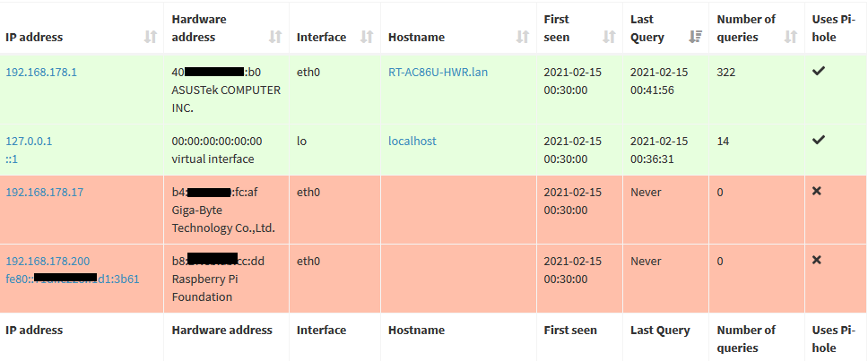The image size is (868, 361).
Task: Open the 192.168.178.1 IP link
Action: pos(41,73)
